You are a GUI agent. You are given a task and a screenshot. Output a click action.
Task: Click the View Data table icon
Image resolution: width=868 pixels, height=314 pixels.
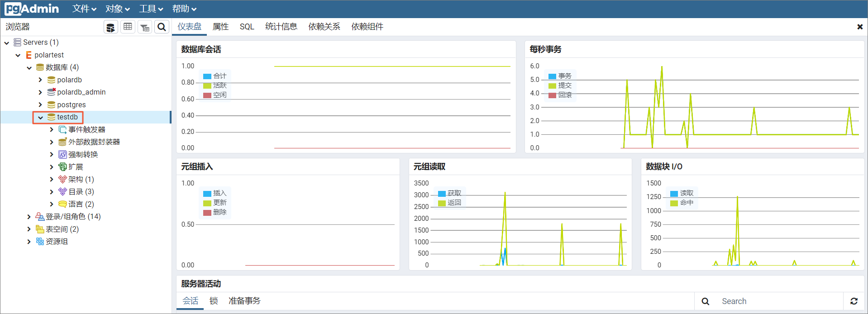(x=128, y=27)
